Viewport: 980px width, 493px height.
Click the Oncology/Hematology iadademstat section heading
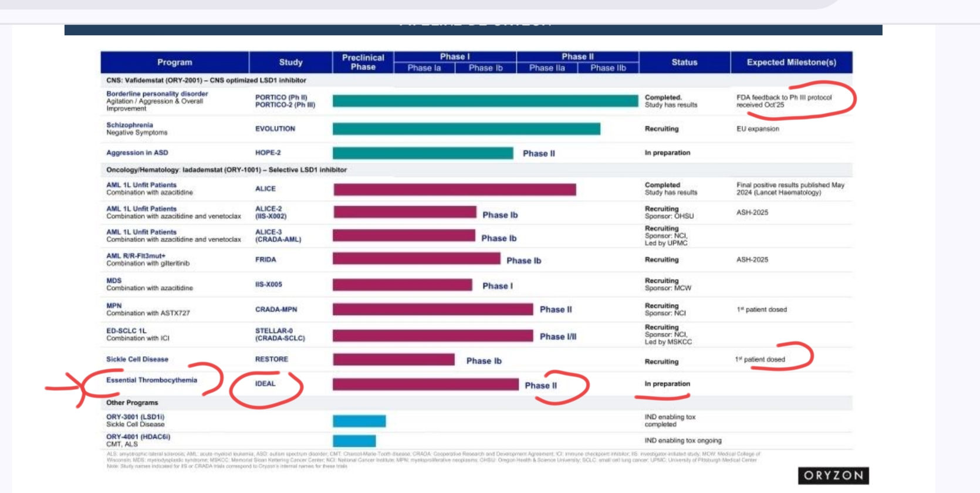click(227, 170)
